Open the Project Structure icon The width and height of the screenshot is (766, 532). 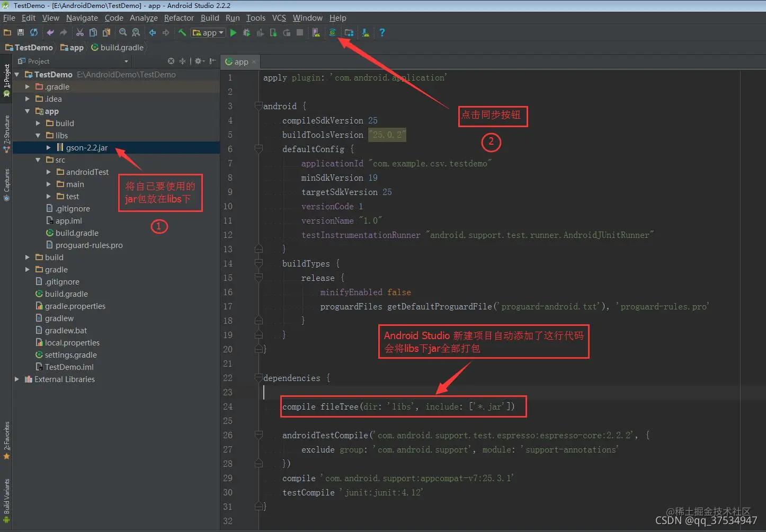tap(349, 33)
